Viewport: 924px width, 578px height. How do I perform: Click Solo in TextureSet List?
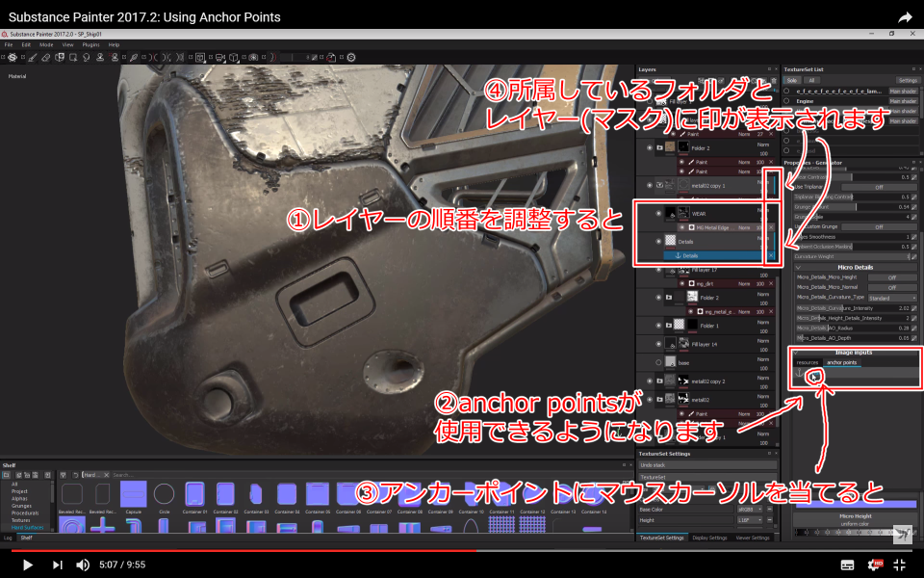(791, 80)
